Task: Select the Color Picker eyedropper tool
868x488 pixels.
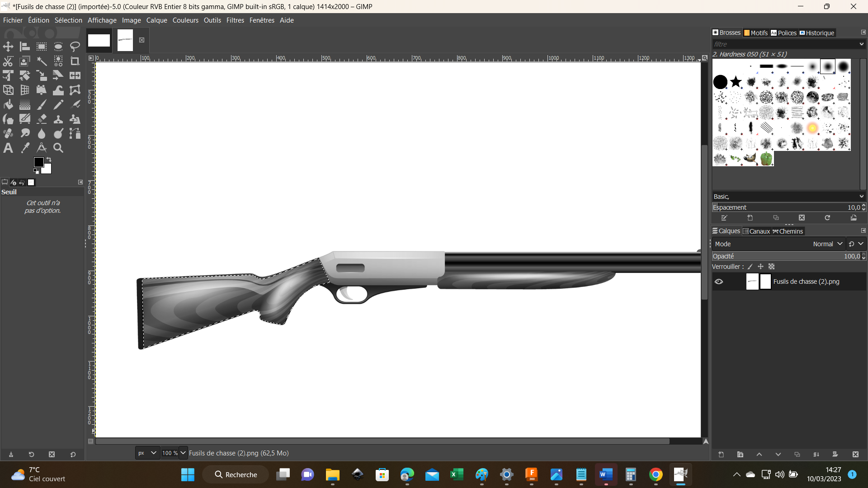Action: pyautogui.click(x=25, y=148)
